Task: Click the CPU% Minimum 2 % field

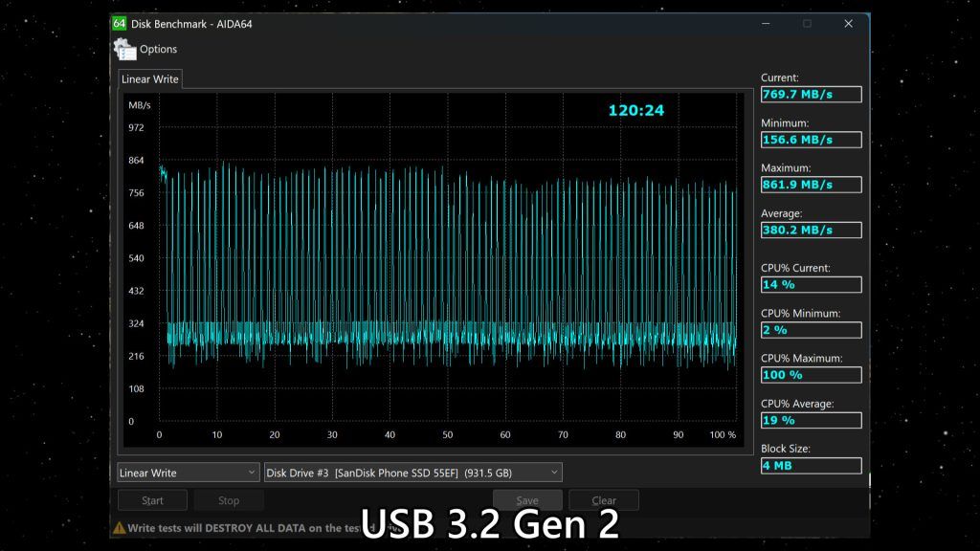Action: pyautogui.click(x=812, y=330)
